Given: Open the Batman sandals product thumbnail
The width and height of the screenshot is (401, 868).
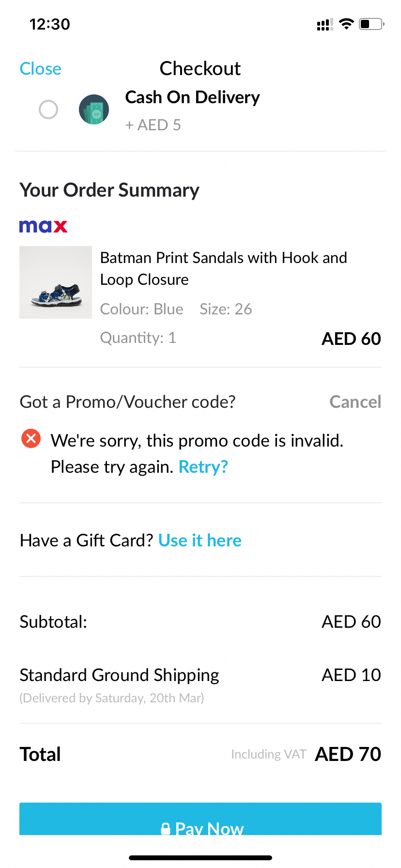Looking at the screenshot, I should (x=56, y=282).
